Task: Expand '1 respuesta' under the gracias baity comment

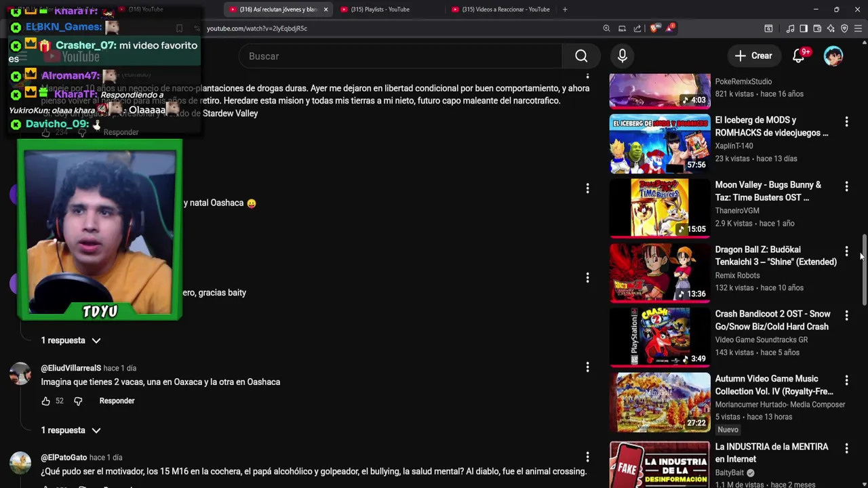Action: pos(71,340)
